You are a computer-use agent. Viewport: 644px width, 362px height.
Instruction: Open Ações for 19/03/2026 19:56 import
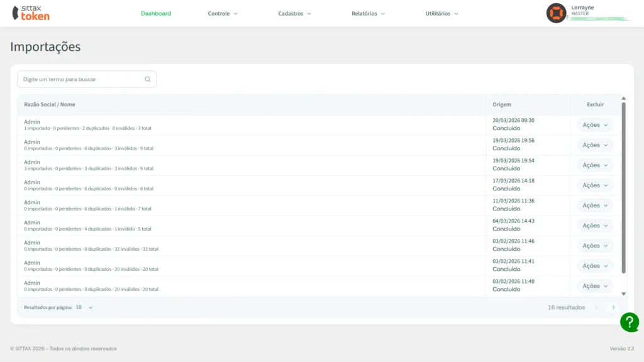(595, 145)
